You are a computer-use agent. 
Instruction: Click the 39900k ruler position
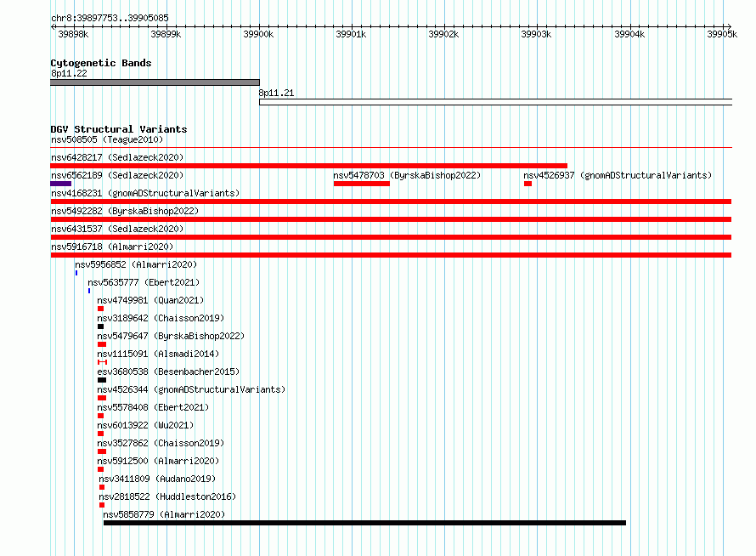(258, 34)
